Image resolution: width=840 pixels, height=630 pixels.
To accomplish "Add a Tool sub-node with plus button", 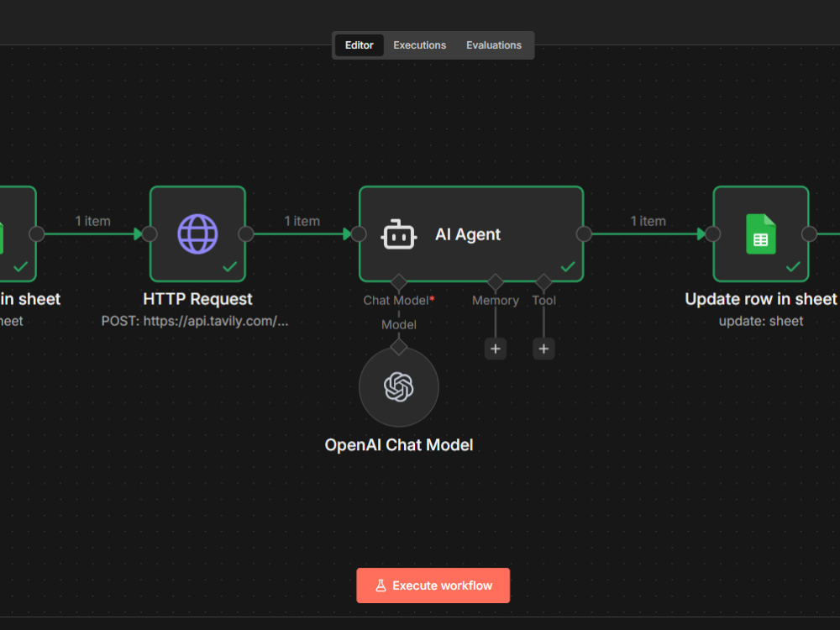I will pos(543,349).
